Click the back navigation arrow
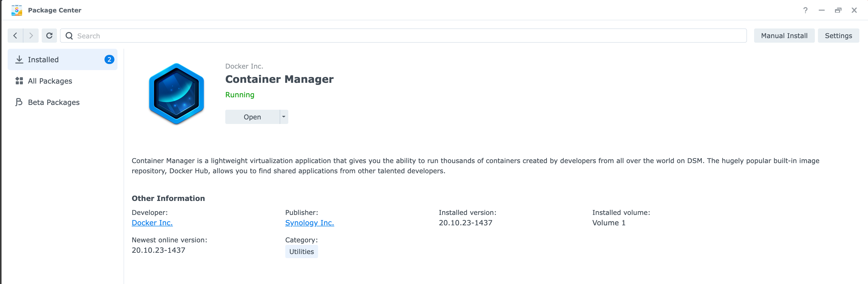Image resolution: width=868 pixels, height=284 pixels. tap(15, 36)
